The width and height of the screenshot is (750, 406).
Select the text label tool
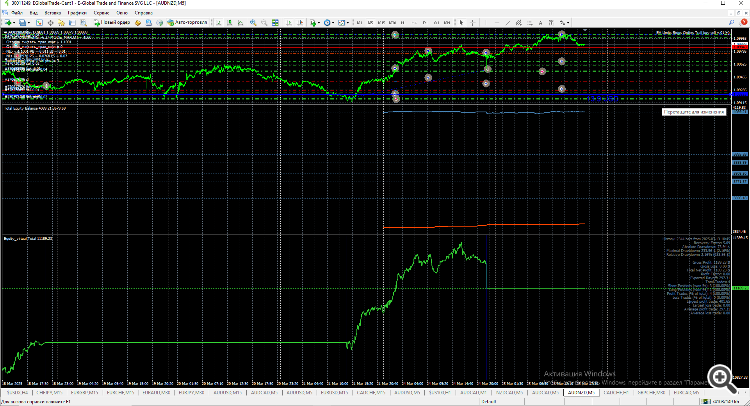pyautogui.click(x=551, y=22)
